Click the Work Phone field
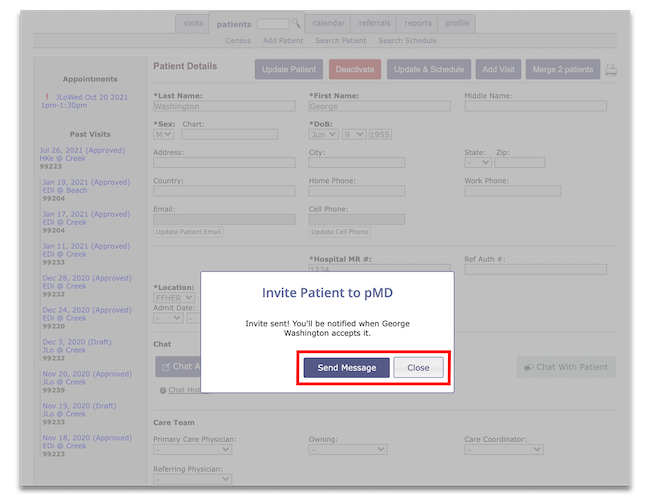This screenshot has width=650, height=497. click(513, 191)
